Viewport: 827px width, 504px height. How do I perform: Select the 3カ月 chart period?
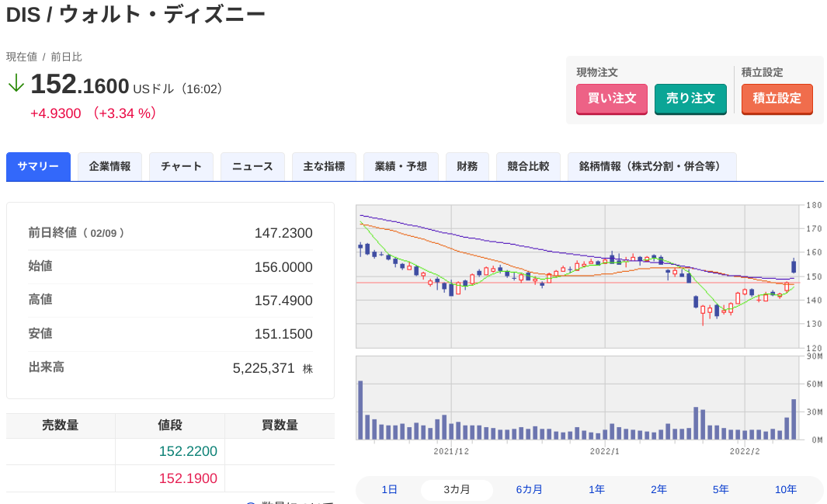(x=457, y=490)
